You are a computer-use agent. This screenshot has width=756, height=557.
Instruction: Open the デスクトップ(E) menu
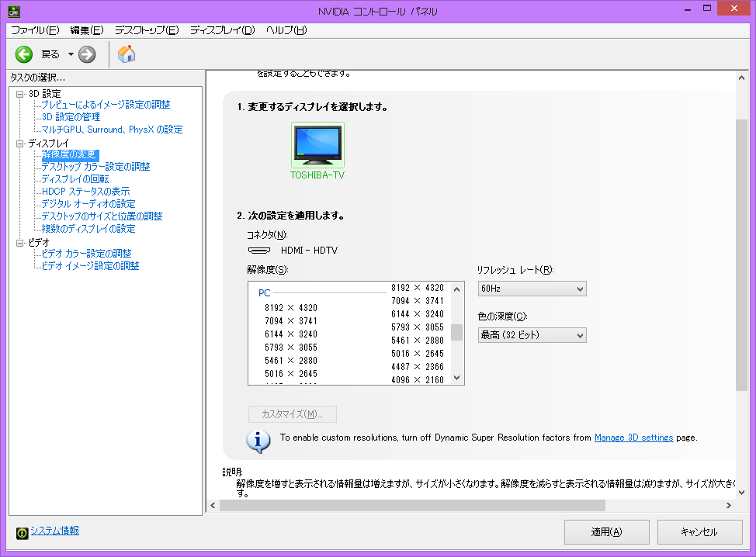point(147,30)
